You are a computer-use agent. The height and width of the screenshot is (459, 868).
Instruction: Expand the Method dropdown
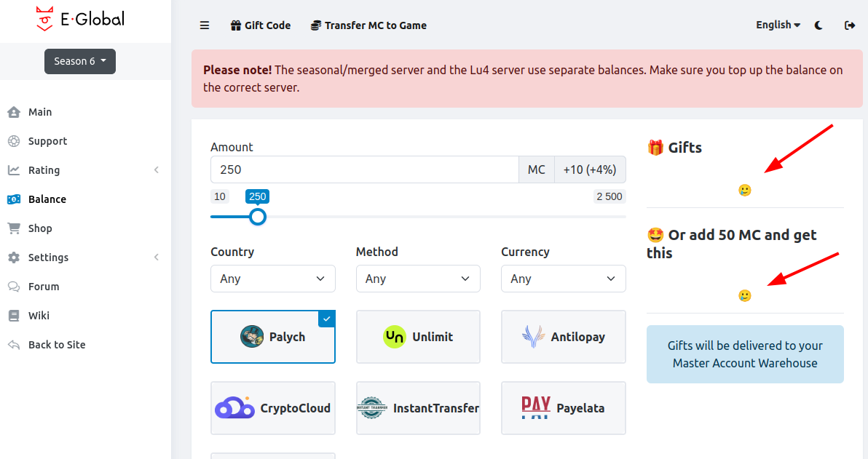(418, 279)
